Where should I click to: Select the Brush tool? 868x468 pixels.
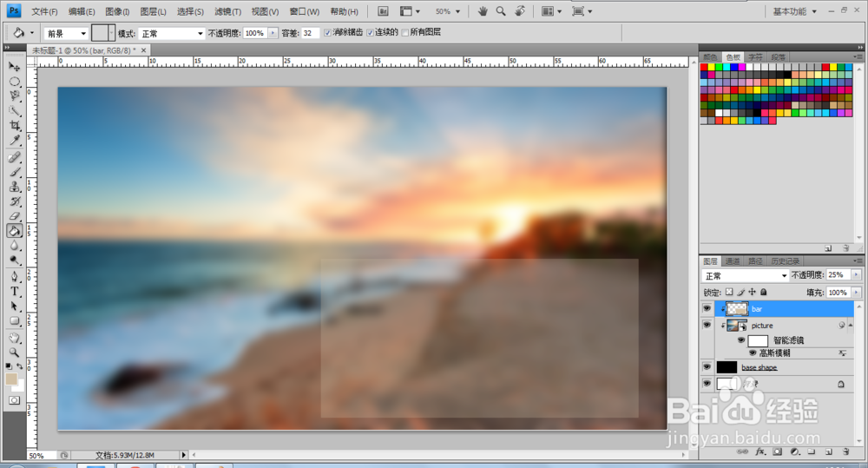(15, 172)
